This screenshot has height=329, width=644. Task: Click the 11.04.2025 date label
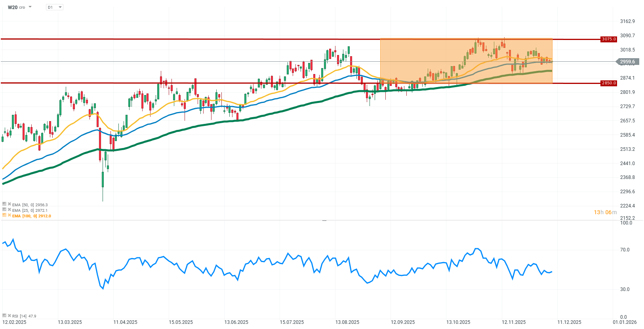point(125,322)
